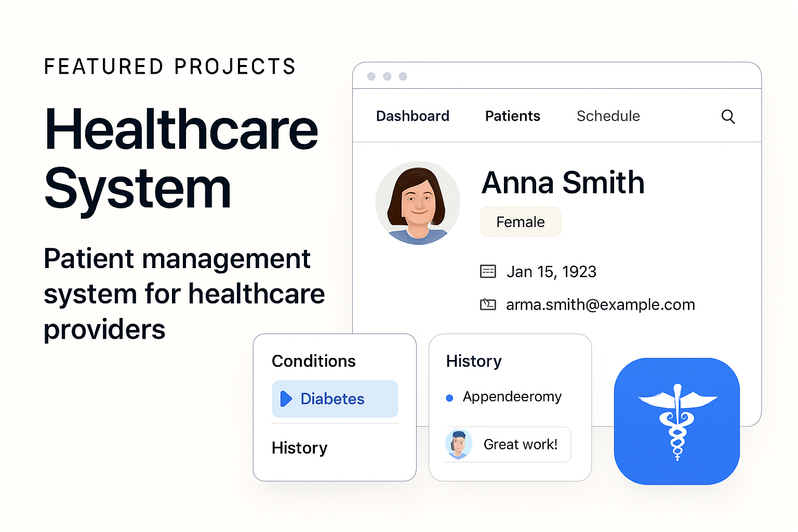798x532 pixels.
Task: Toggle the Appendeeromy history entry
Action: (511, 397)
